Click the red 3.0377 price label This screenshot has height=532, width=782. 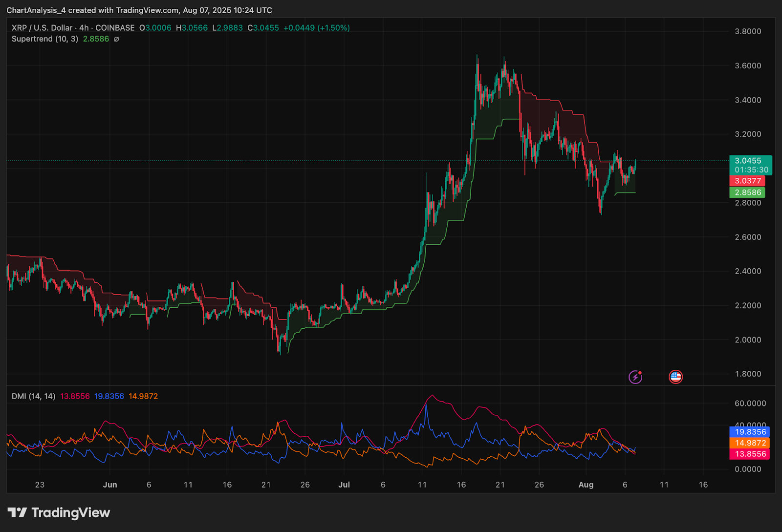(x=747, y=181)
